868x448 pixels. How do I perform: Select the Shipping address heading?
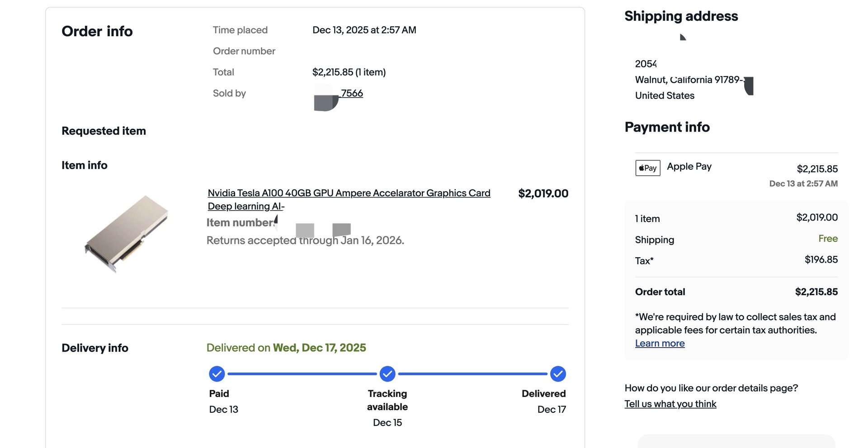(681, 16)
